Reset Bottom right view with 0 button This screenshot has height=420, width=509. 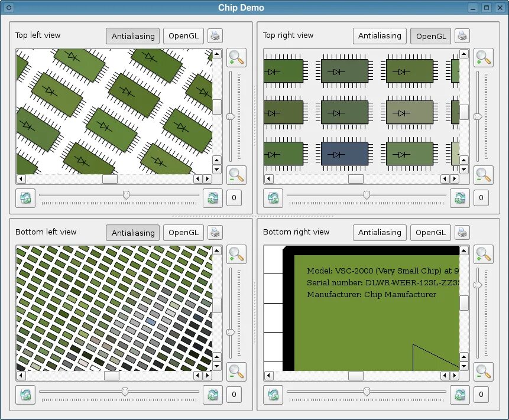[481, 395]
